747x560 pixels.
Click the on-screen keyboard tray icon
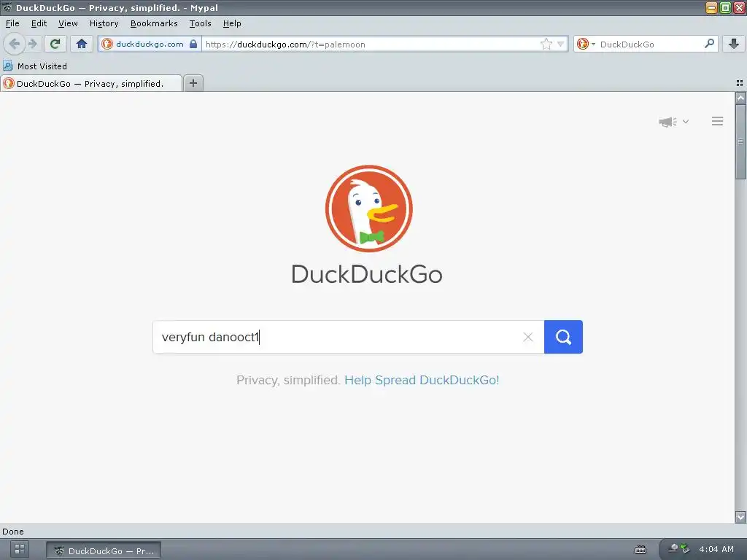click(x=640, y=550)
